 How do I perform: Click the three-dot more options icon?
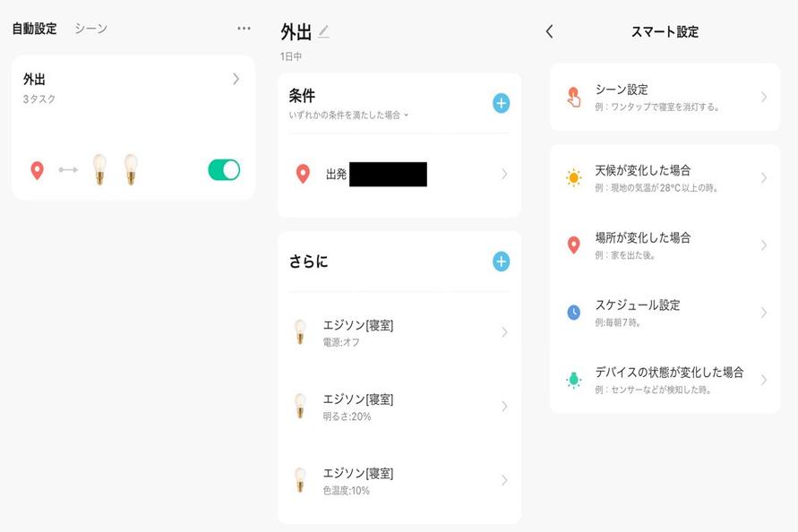[244, 29]
